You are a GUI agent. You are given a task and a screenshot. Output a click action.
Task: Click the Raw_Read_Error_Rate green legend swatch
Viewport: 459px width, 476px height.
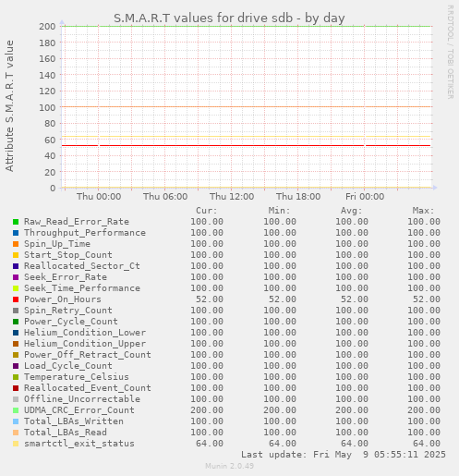click(x=16, y=222)
